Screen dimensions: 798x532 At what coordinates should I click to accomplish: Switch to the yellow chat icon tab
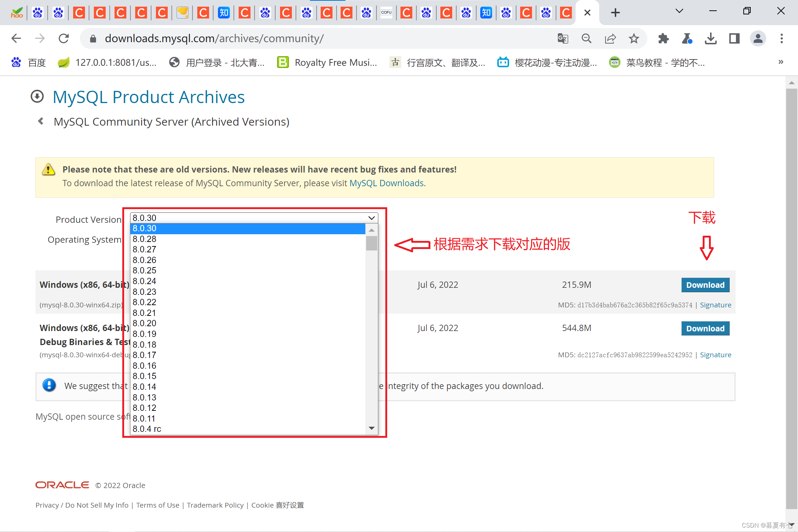(x=183, y=13)
